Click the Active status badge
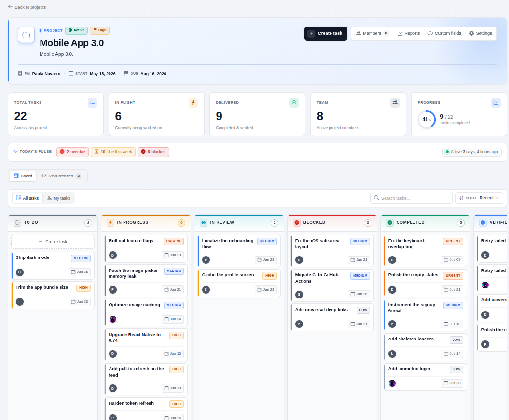This screenshot has height=420, width=509. [77, 30]
